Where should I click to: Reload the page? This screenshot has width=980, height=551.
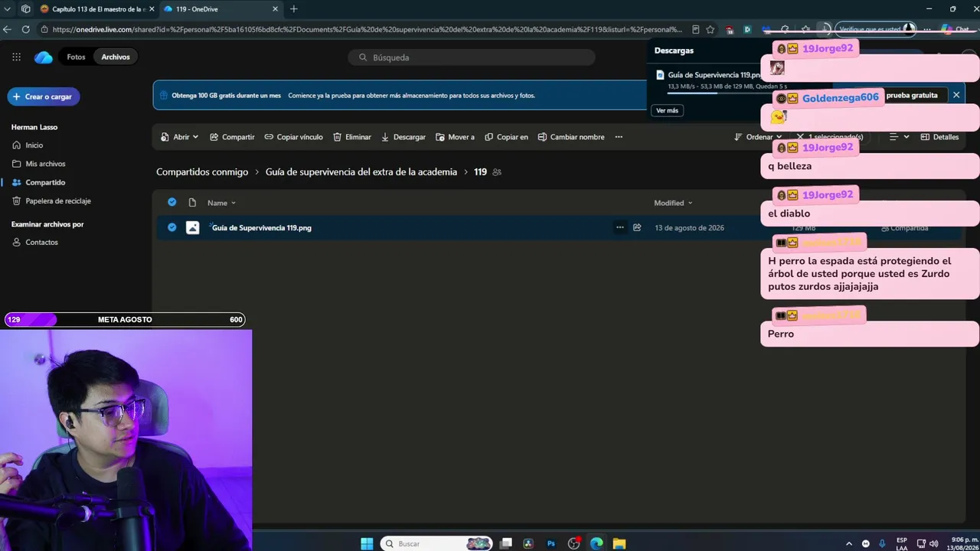(x=25, y=29)
